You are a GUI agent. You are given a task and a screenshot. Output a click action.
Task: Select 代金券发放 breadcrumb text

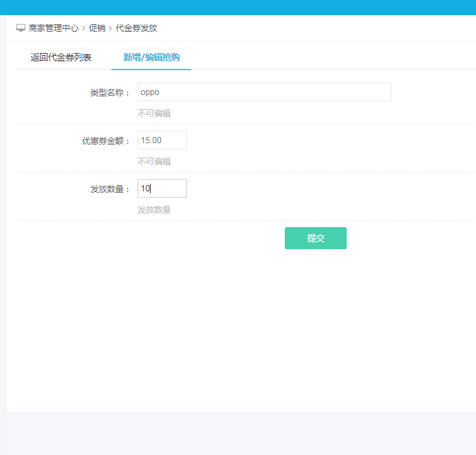pyautogui.click(x=136, y=28)
